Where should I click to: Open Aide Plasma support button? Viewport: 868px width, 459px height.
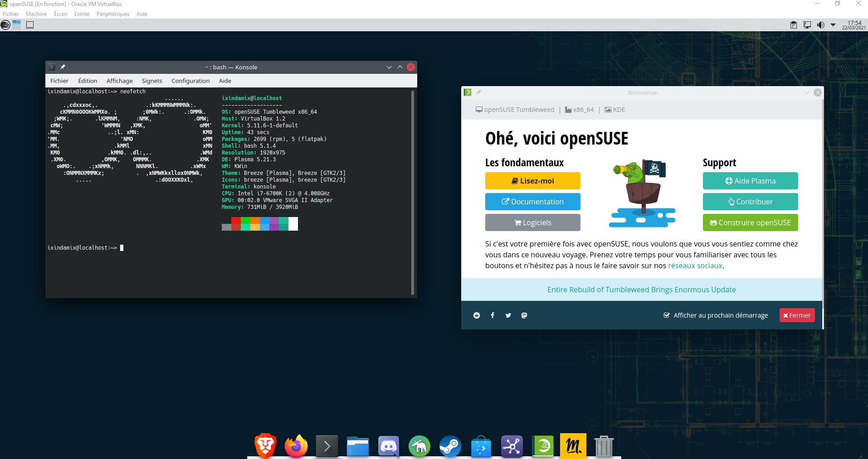click(751, 181)
